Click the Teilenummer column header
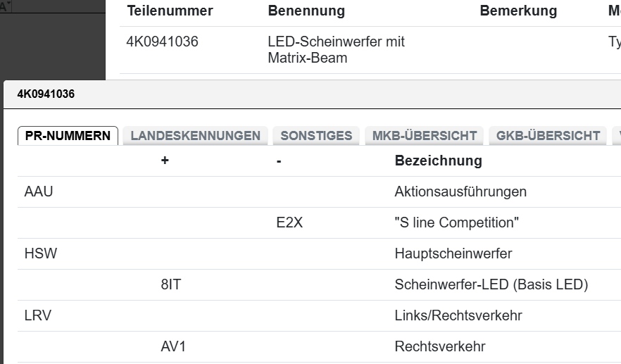 click(x=170, y=11)
